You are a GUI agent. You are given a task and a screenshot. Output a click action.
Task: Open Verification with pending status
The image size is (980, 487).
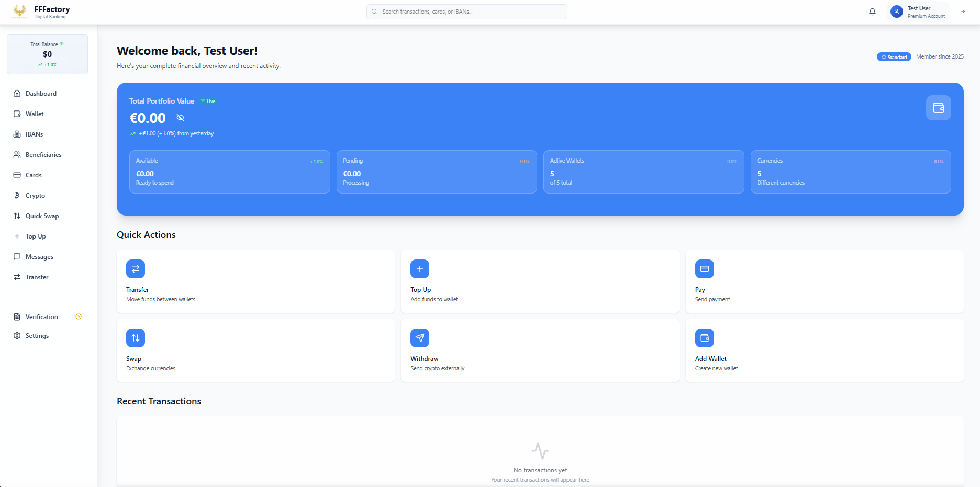click(x=42, y=317)
